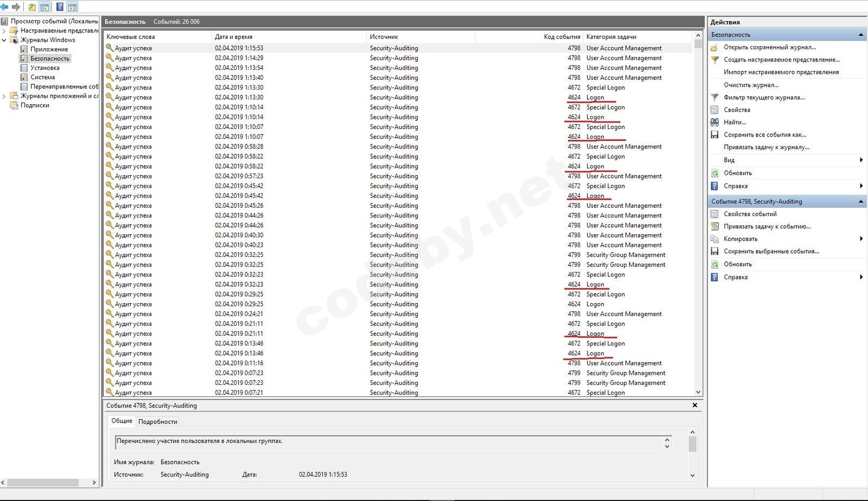
Task: Select the Перенаправленные события log in the tree
Action: pos(65,86)
